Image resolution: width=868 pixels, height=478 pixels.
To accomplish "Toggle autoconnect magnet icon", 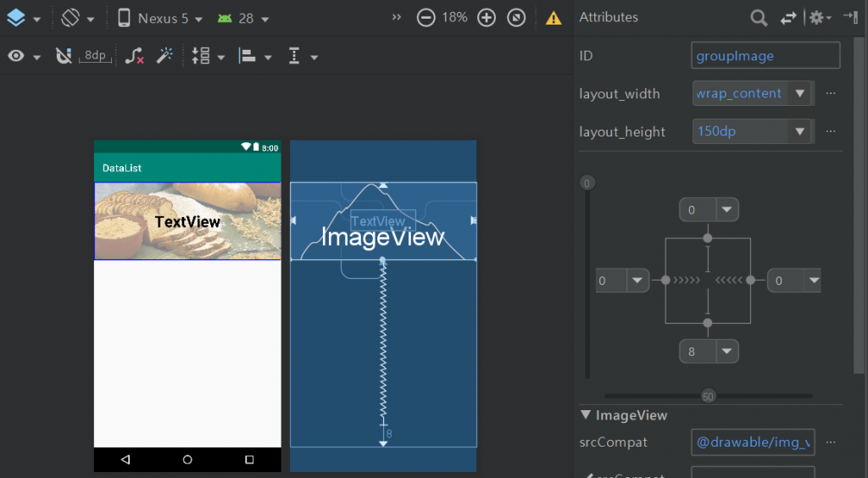I will (64, 56).
